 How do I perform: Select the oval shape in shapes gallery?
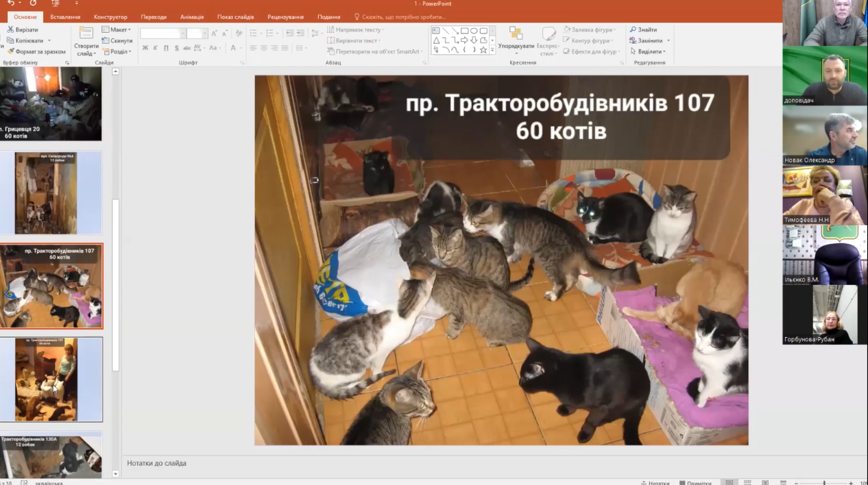(474, 31)
